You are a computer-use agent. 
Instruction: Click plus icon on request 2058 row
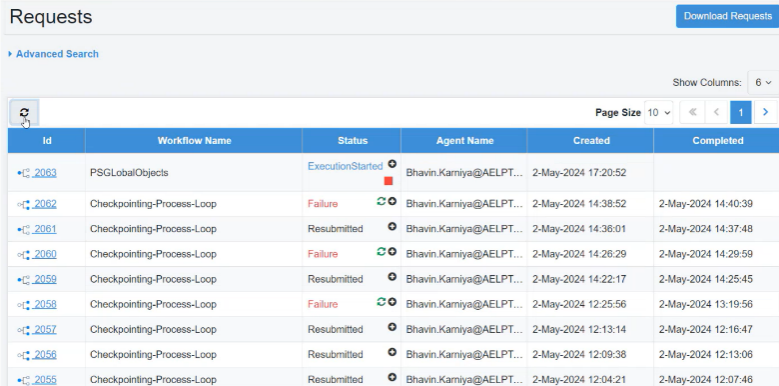click(x=392, y=302)
